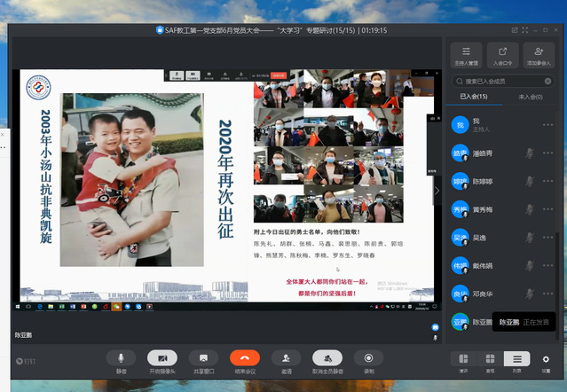Toggle 邓良华's microphone
Viewport: 567px width, 392px height.
(530, 294)
